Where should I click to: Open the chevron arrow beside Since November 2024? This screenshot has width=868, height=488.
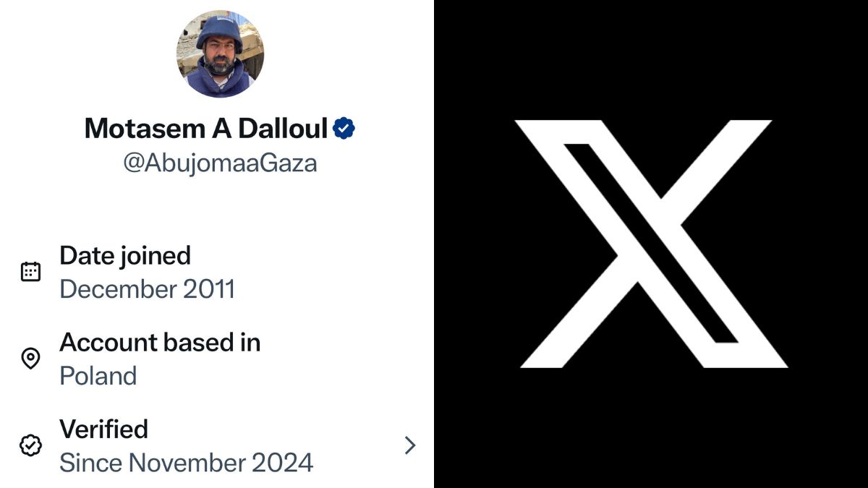(x=409, y=445)
